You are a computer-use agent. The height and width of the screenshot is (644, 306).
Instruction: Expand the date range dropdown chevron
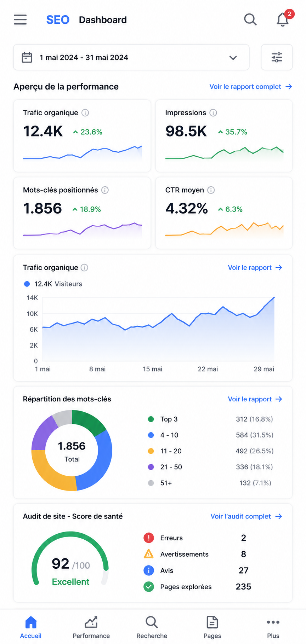[x=233, y=58]
